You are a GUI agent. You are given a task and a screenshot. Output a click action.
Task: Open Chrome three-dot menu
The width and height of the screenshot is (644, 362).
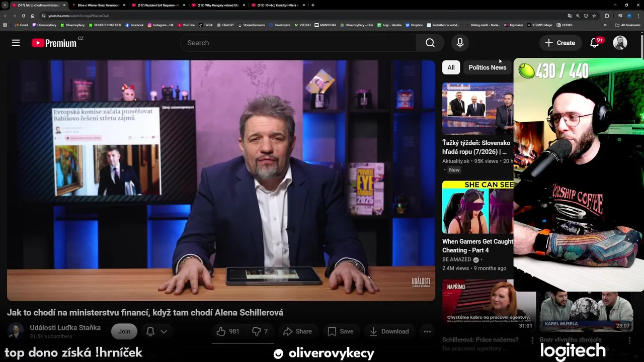pyautogui.click(x=638, y=16)
